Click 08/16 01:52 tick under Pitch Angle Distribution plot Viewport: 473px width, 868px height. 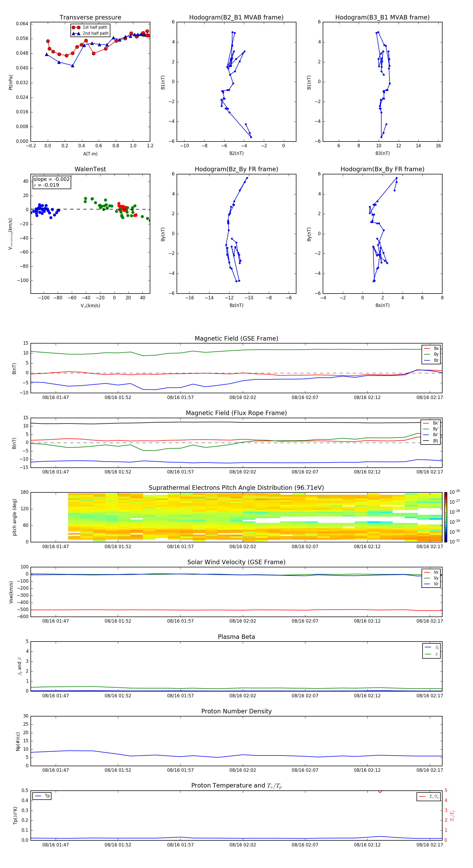click(x=118, y=547)
